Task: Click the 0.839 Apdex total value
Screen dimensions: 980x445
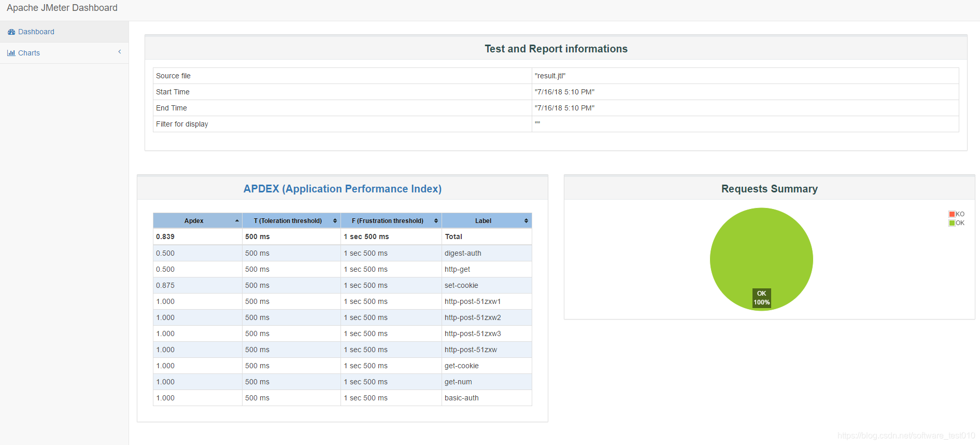Action: click(x=165, y=237)
